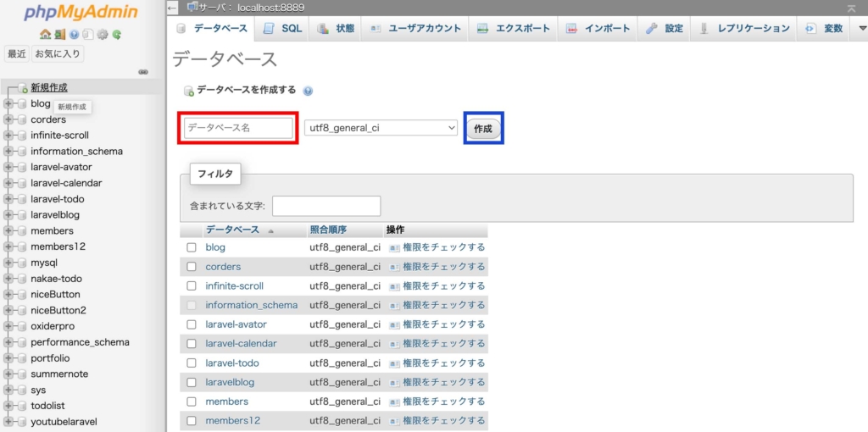
Task: Open the エクスポート tab
Action: coord(514,29)
